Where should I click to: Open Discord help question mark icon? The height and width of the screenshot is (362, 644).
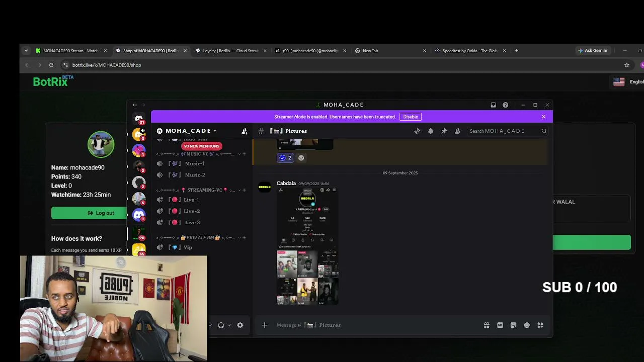coord(505,105)
